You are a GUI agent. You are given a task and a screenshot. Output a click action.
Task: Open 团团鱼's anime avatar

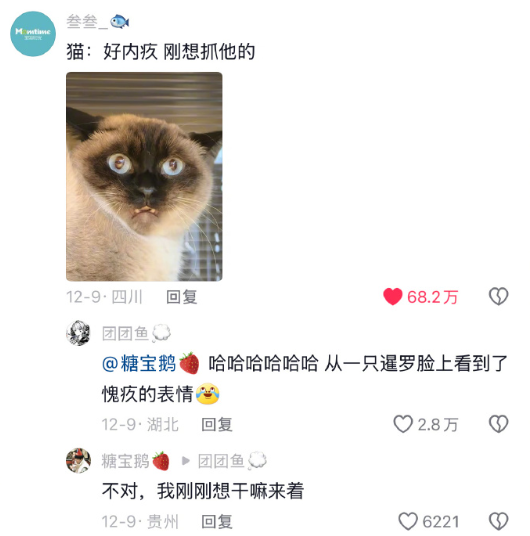pyautogui.click(x=78, y=333)
